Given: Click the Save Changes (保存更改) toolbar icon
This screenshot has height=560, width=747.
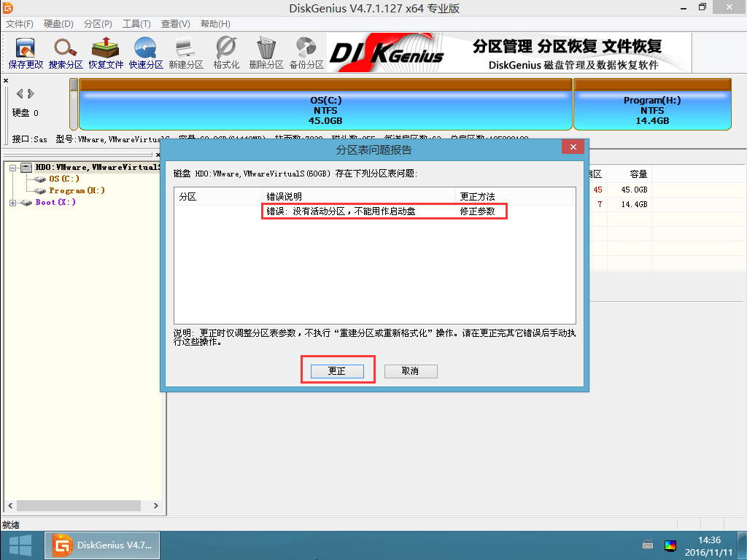Looking at the screenshot, I should (26, 53).
